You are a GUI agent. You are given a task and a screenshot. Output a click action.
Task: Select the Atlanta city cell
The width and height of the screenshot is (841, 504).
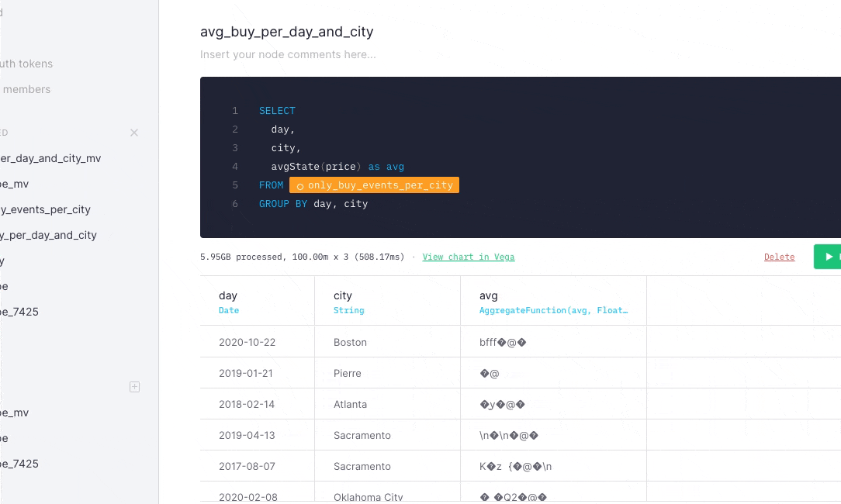(x=350, y=405)
